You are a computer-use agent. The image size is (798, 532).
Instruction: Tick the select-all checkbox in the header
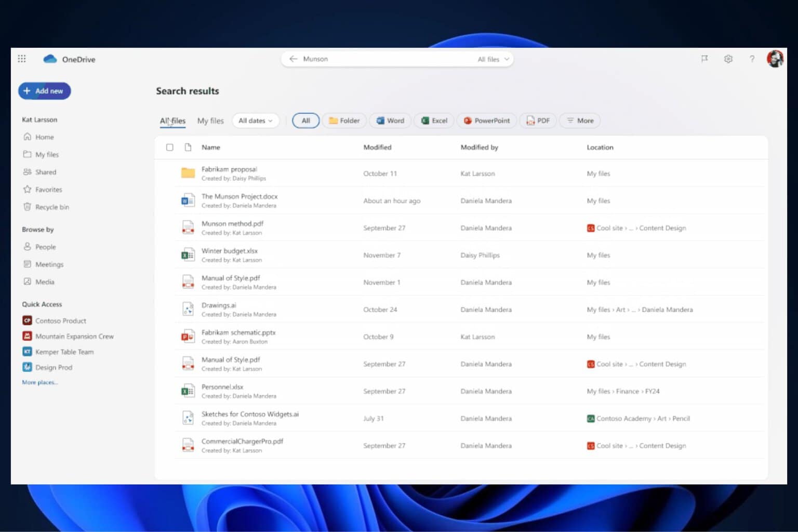[x=169, y=147]
